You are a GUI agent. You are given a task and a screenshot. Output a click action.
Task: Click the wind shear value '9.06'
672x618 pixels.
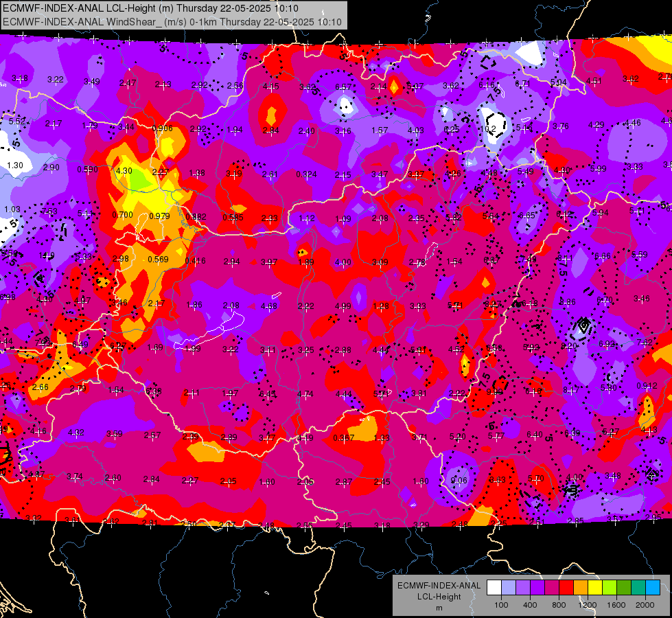tap(459, 481)
